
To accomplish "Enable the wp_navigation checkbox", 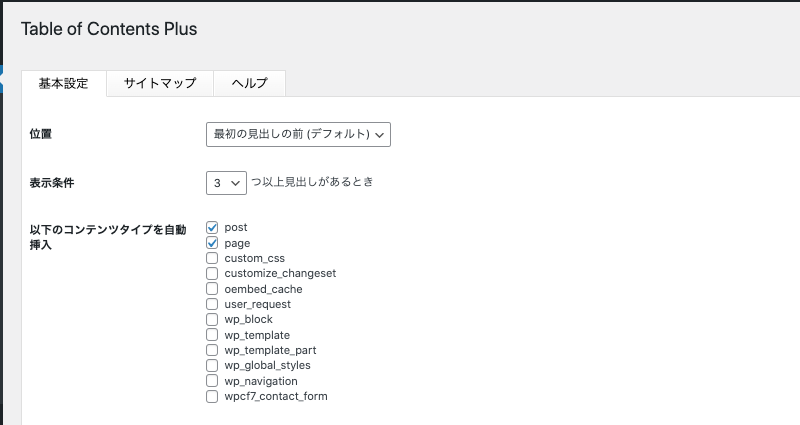I will coord(212,381).
